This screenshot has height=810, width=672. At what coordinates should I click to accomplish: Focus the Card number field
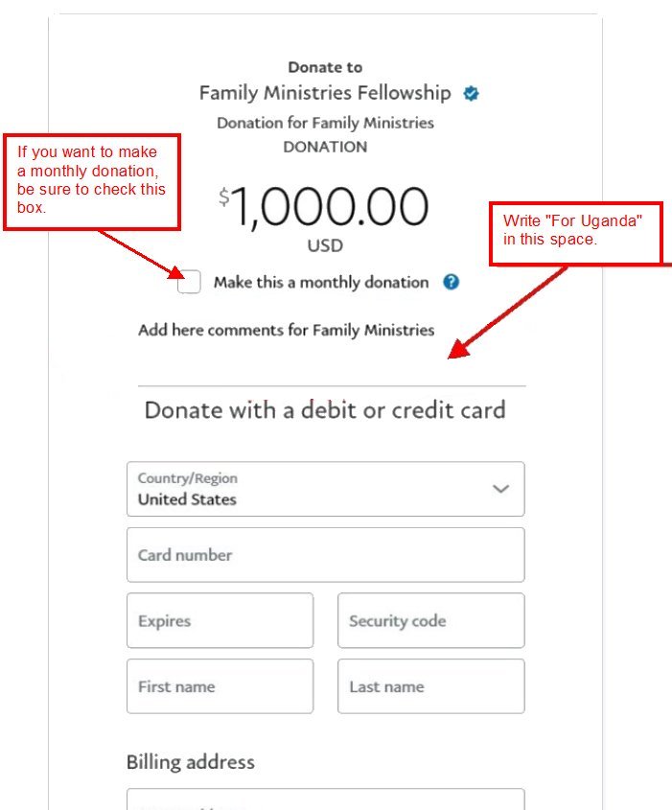(x=325, y=555)
